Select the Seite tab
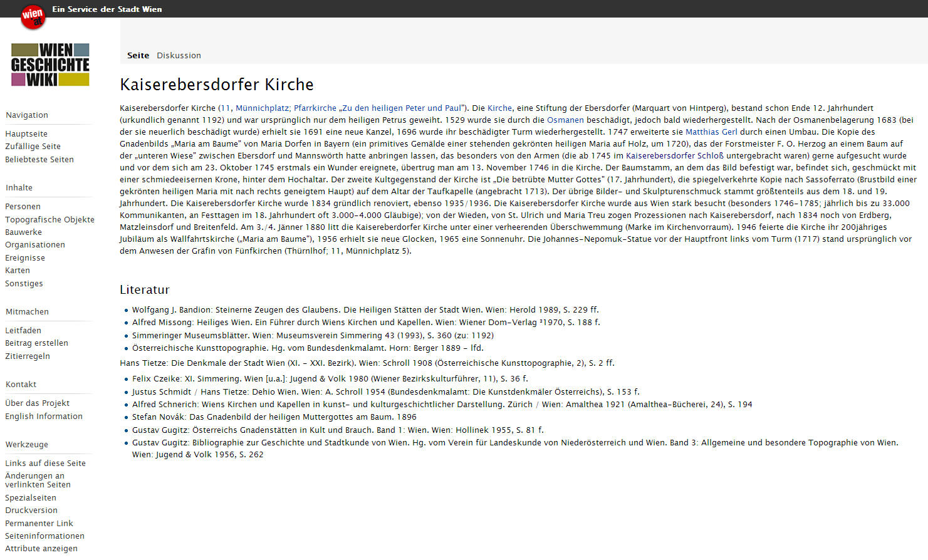This screenshot has height=560, width=928. pyautogui.click(x=138, y=56)
